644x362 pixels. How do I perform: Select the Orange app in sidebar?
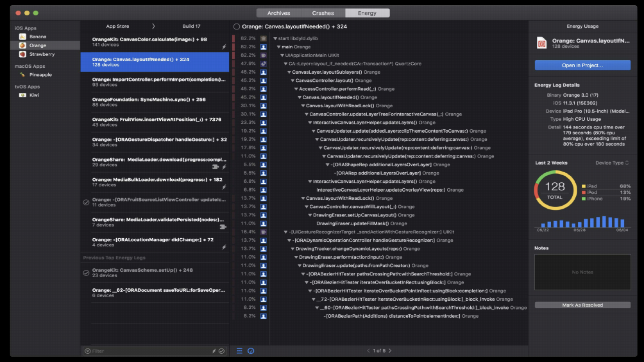click(37, 45)
